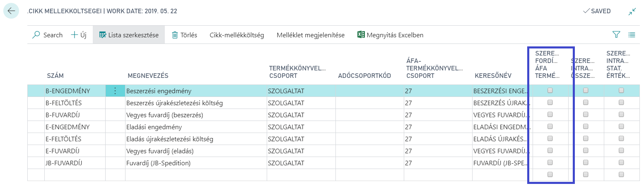Open Cikk-mellékköltség menu

(237, 35)
